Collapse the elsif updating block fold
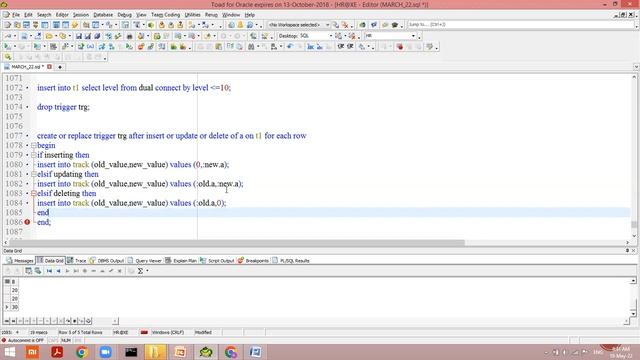Screen dimensions: 640x360 (x=34, y=174)
